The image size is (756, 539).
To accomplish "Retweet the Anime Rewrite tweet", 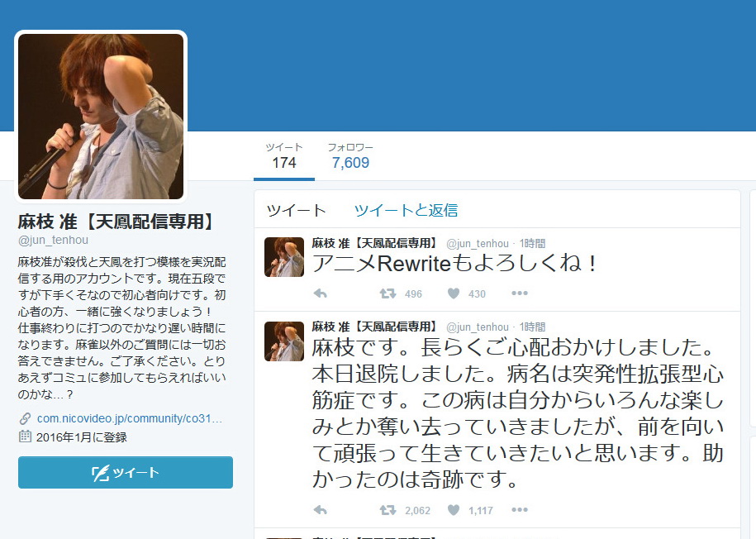I will point(387,293).
